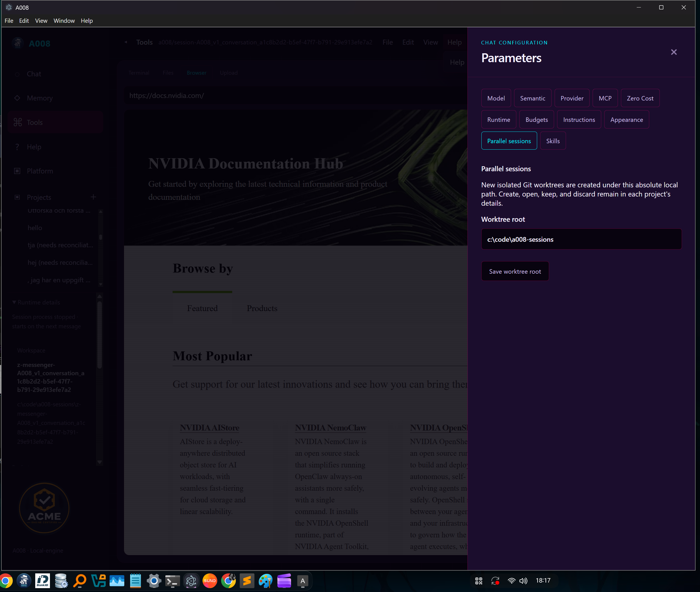Open the detective 008 app in taskbar
This screenshot has height=592, width=700.
click(24, 581)
